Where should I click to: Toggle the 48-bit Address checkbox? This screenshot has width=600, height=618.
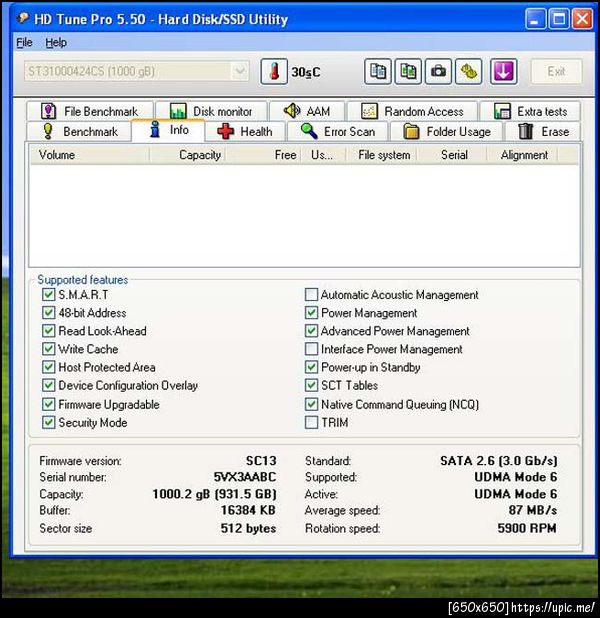point(48,313)
